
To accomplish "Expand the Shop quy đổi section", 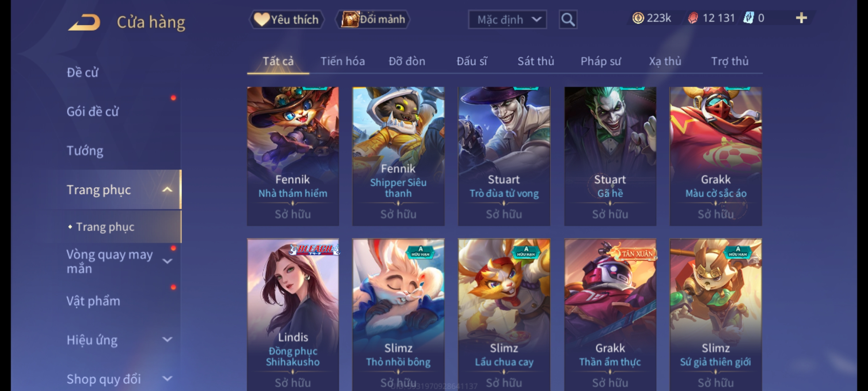I will [167, 379].
